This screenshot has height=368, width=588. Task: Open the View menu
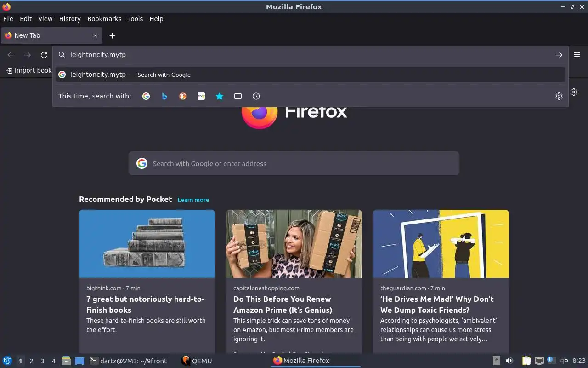point(45,19)
